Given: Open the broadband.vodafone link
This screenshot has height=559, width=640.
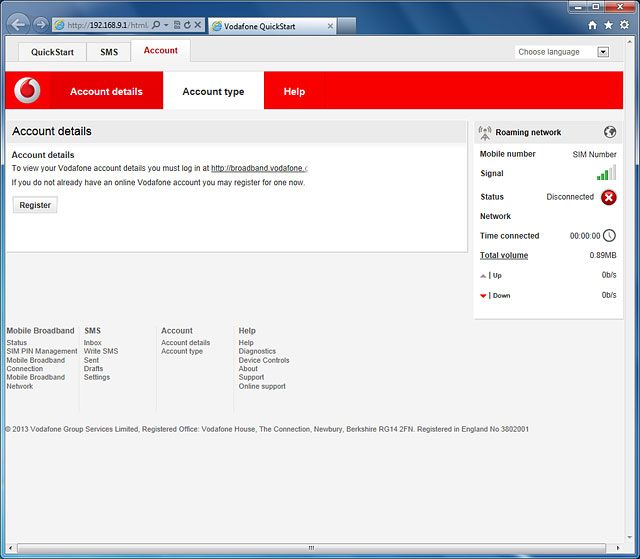Looking at the screenshot, I should [259, 168].
